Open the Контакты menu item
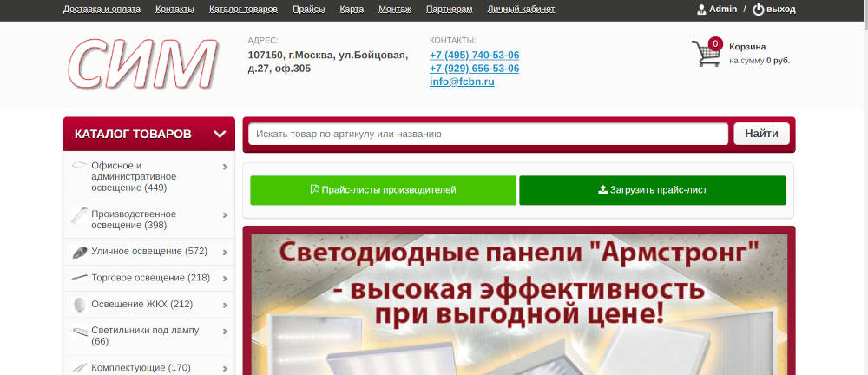This screenshot has width=868, height=375. [x=175, y=9]
